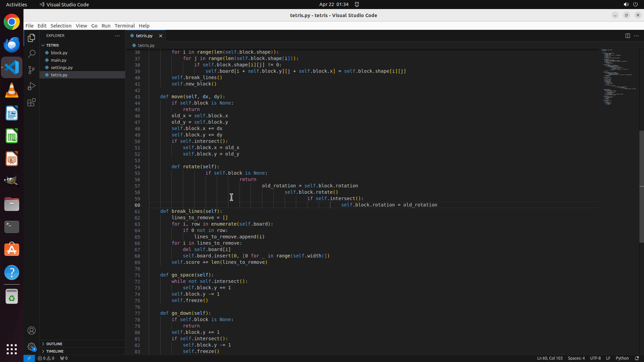Click the Accounts icon
Image resolution: width=644 pixels, height=362 pixels.
(32, 330)
